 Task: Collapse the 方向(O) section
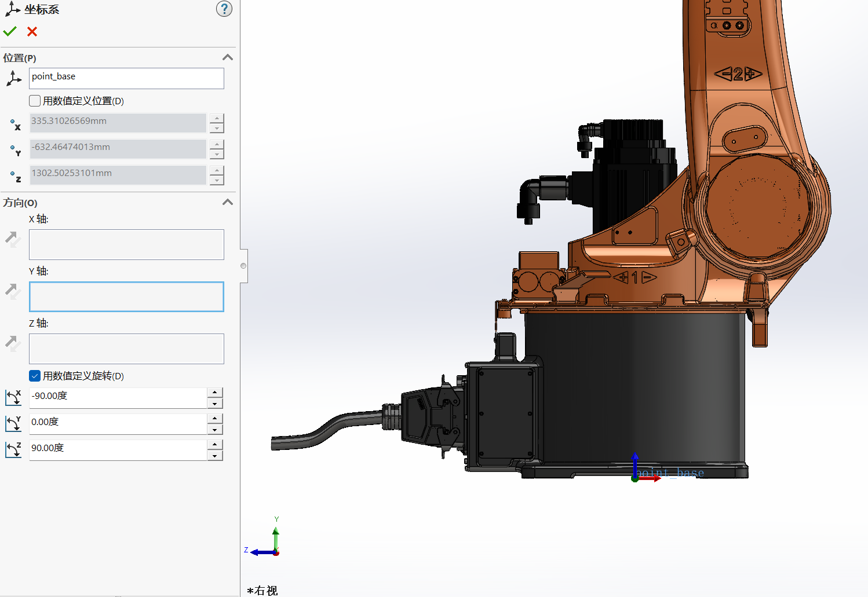(228, 202)
